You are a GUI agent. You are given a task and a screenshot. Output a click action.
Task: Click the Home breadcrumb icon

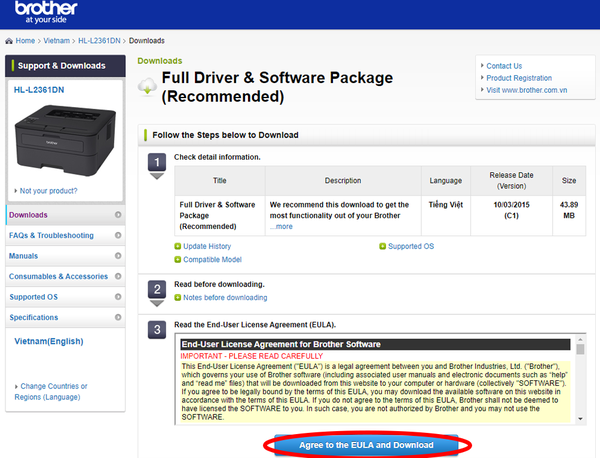click(9, 41)
